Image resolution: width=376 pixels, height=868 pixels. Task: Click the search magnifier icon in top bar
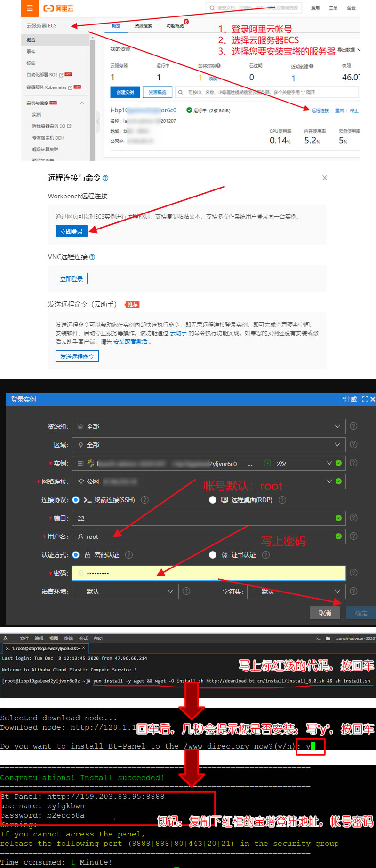[212, 8]
